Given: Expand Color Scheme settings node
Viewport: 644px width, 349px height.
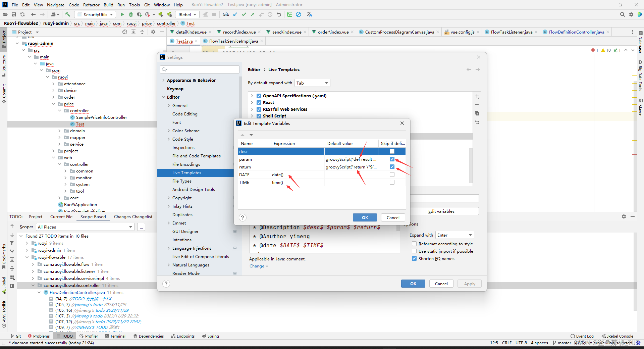Looking at the screenshot, I should (169, 131).
